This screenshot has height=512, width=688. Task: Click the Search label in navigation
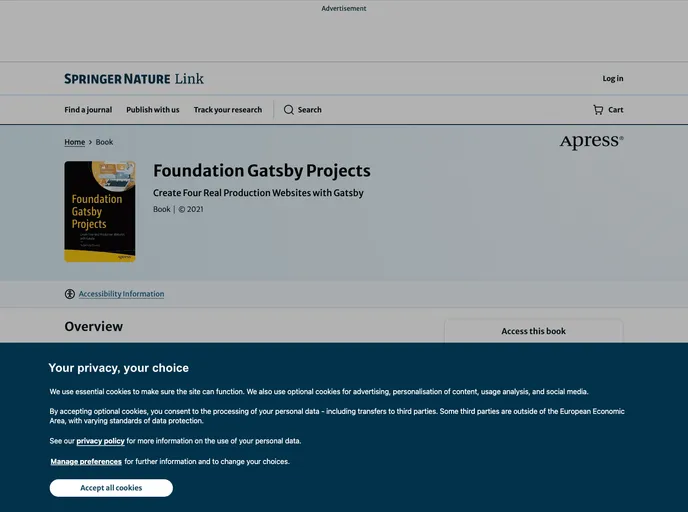click(x=310, y=110)
